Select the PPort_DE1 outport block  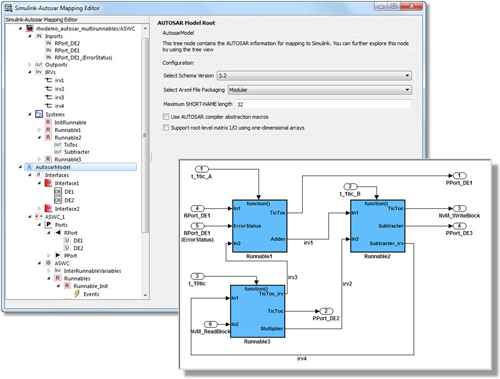pyautogui.click(x=459, y=176)
